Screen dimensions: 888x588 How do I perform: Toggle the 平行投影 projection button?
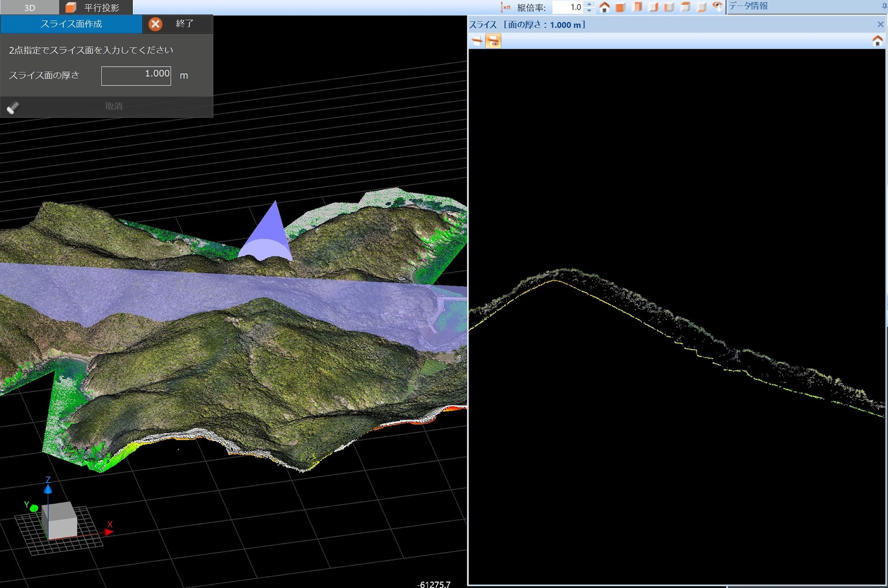click(95, 7)
